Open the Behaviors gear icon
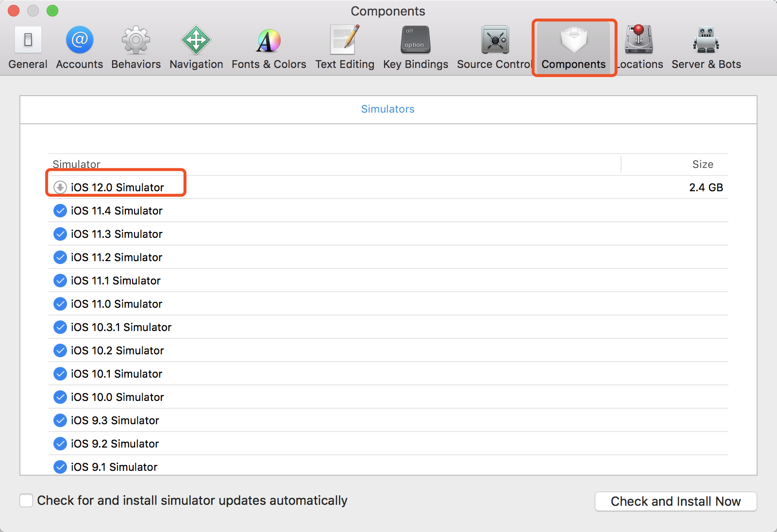This screenshot has height=532, width=777. [x=136, y=40]
